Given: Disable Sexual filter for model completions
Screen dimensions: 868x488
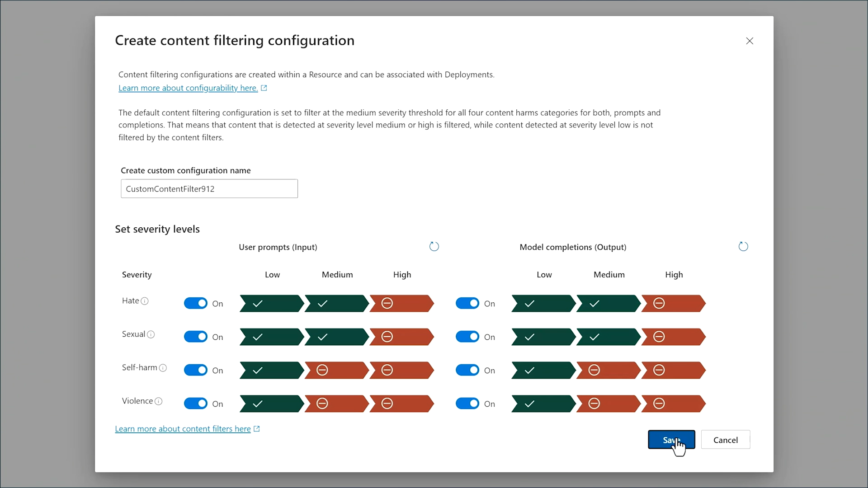Looking at the screenshot, I should pyautogui.click(x=467, y=337).
